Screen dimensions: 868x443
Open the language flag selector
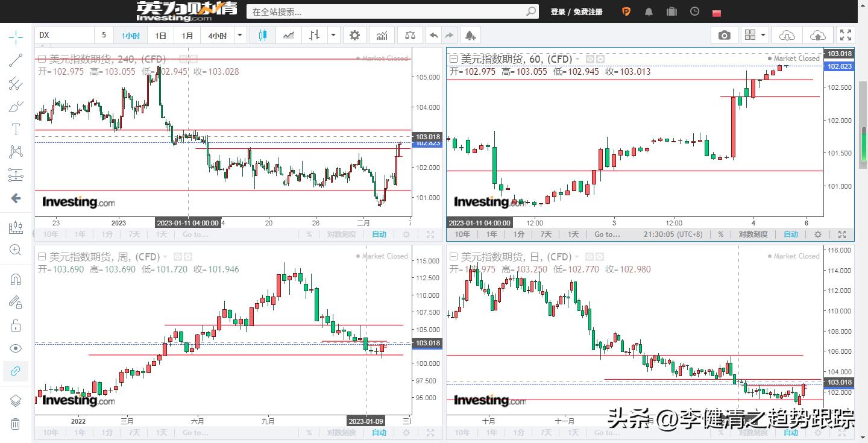[x=717, y=13]
